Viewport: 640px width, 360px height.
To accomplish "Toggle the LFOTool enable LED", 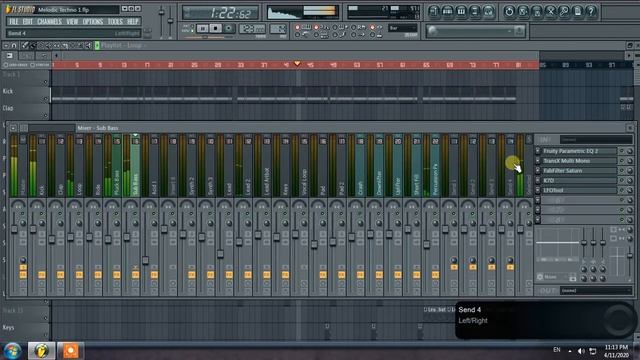I will pos(622,190).
